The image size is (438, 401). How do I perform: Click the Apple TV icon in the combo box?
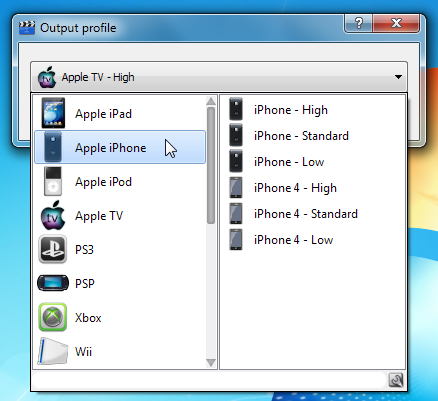pos(47,77)
